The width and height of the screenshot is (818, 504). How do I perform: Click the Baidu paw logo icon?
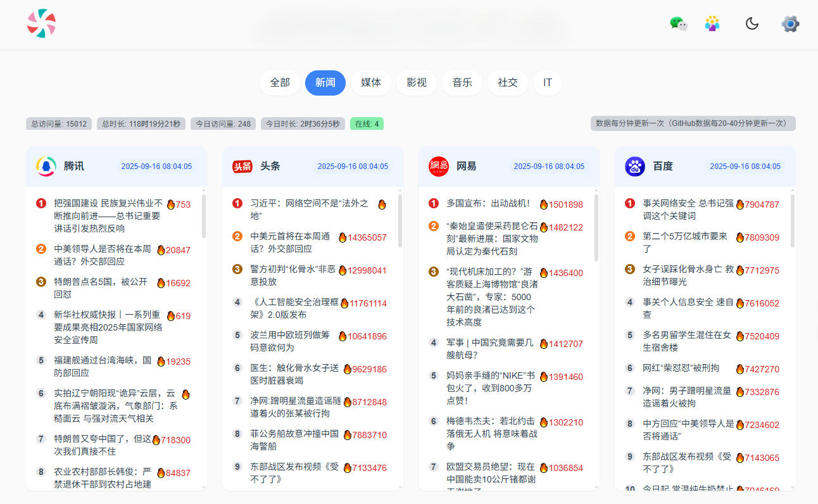(635, 166)
